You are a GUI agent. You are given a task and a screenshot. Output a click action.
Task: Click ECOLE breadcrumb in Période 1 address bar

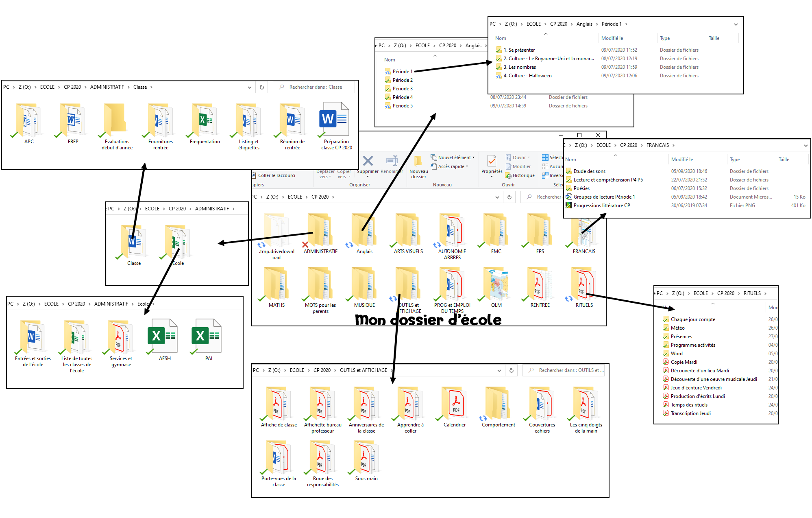point(533,24)
